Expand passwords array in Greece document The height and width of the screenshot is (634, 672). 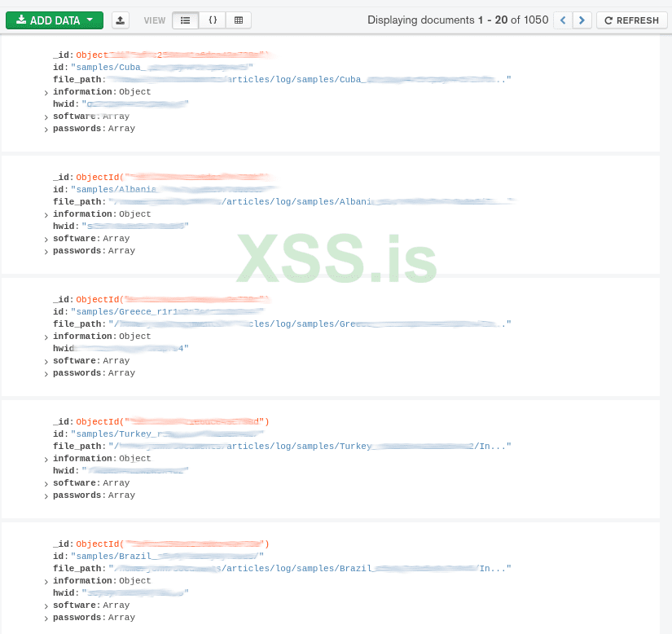click(x=46, y=374)
